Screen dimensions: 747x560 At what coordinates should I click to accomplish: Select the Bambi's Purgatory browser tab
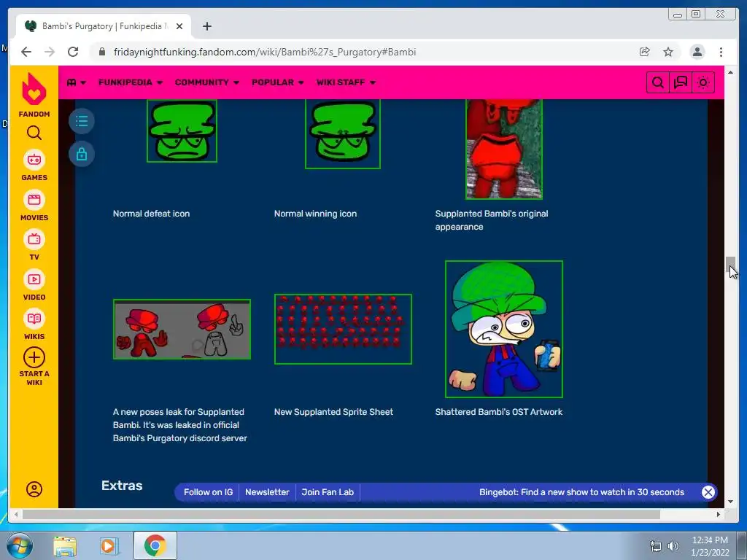pos(102,26)
